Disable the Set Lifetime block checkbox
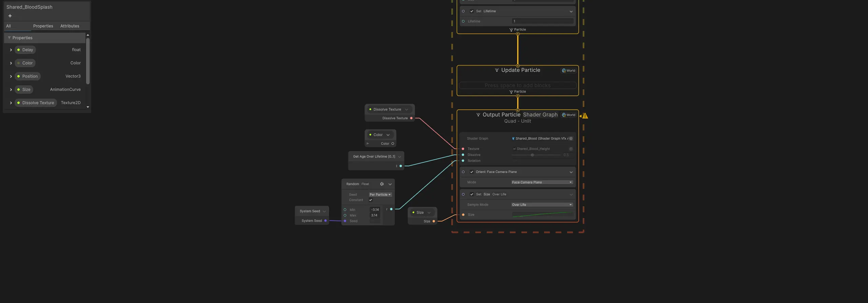The image size is (868, 303). (471, 11)
